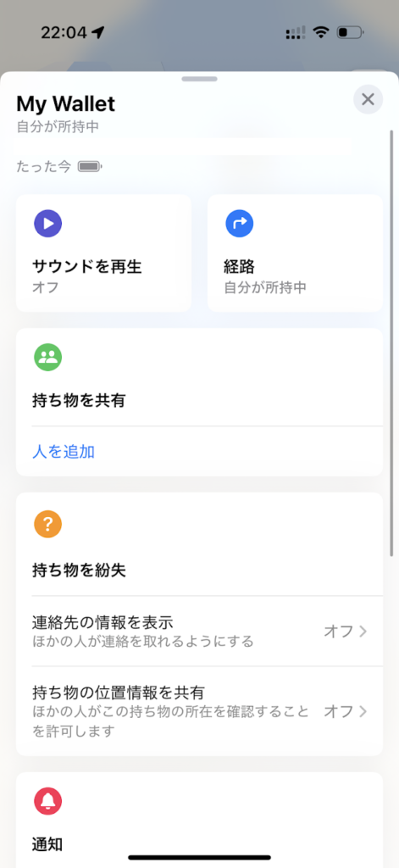
Task: Tap the My Wallet battery level icon
Action: [90, 166]
